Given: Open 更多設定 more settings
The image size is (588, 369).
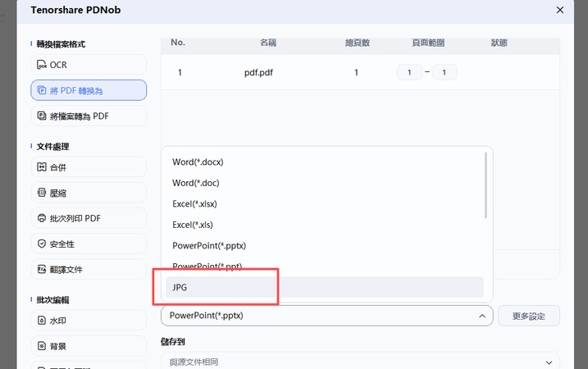Looking at the screenshot, I should 529,317.
